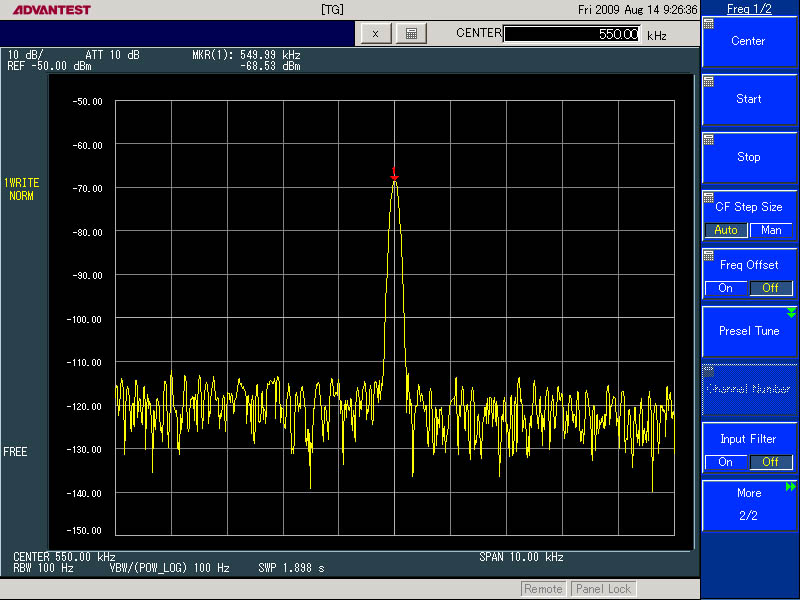Open the Freq 1/2 menu title
The height and width of the screenshot is (600, 800).
749,8
